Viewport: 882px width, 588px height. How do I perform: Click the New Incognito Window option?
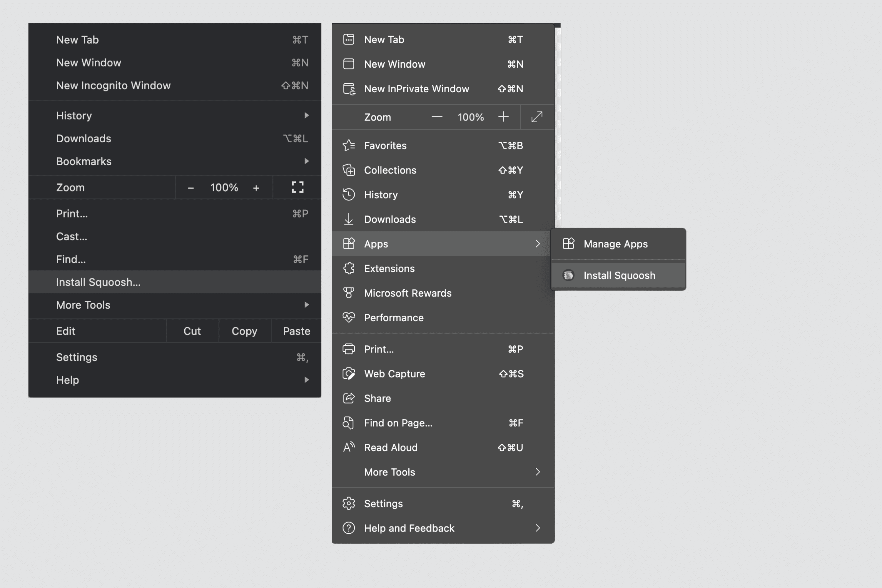coord(113,85)
